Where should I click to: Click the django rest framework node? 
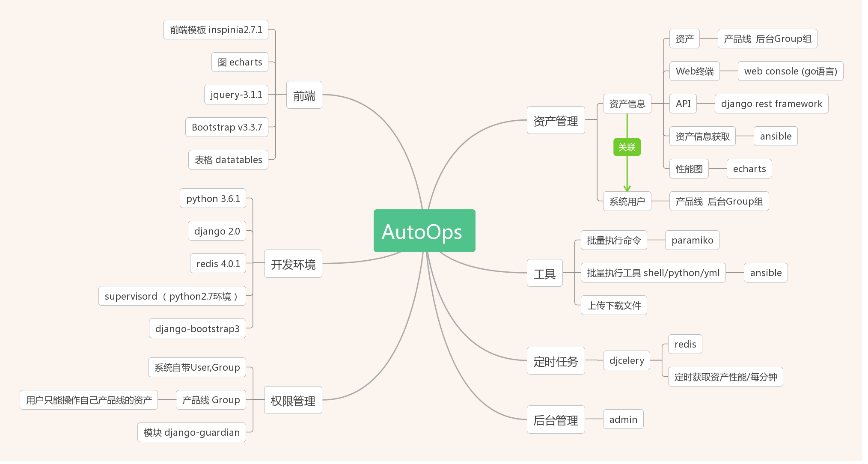(x=771, y=104)
